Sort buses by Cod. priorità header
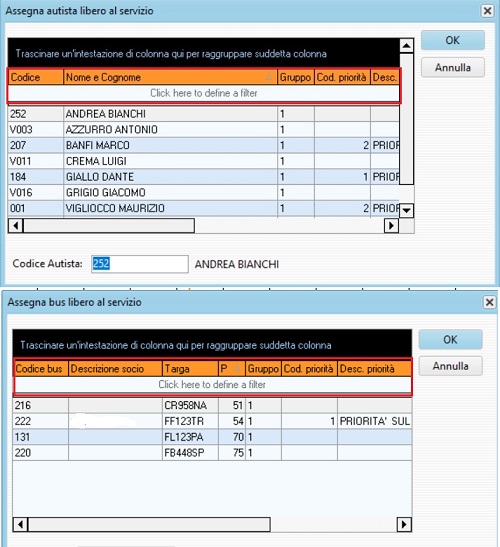Screen dimensions: 500x547 click(309, 369)
